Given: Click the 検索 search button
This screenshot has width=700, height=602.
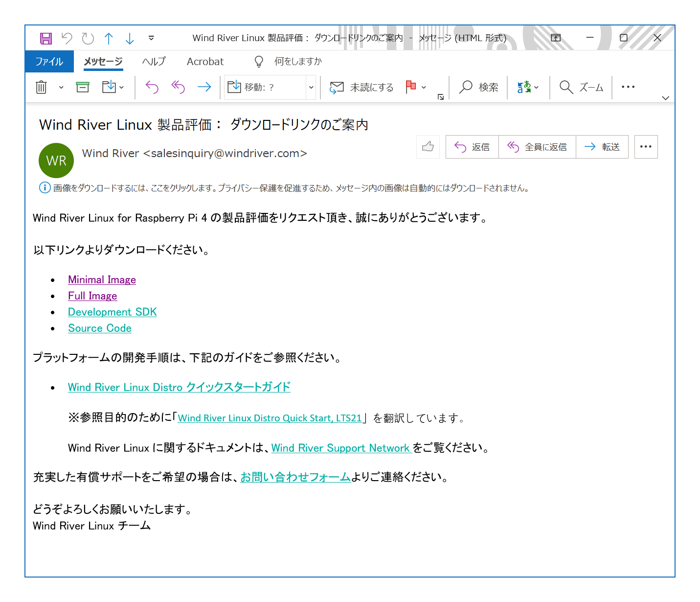Looking at the screenshot, I should [x=479, y=87].
